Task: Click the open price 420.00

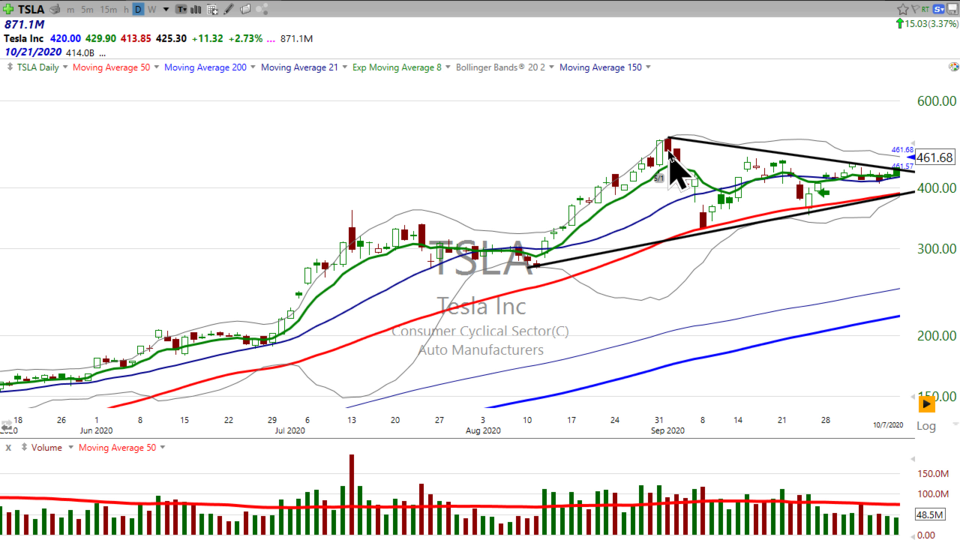Action: 66,38
